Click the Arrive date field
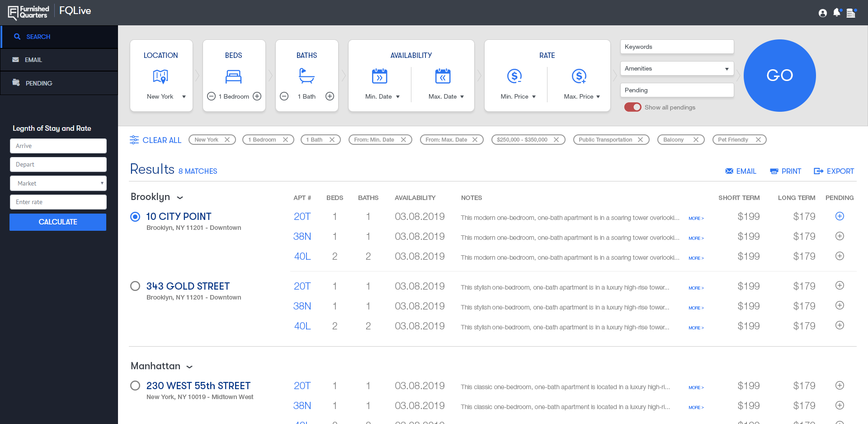The width and height of the screenshot is (868, 424). pos(58,146)
